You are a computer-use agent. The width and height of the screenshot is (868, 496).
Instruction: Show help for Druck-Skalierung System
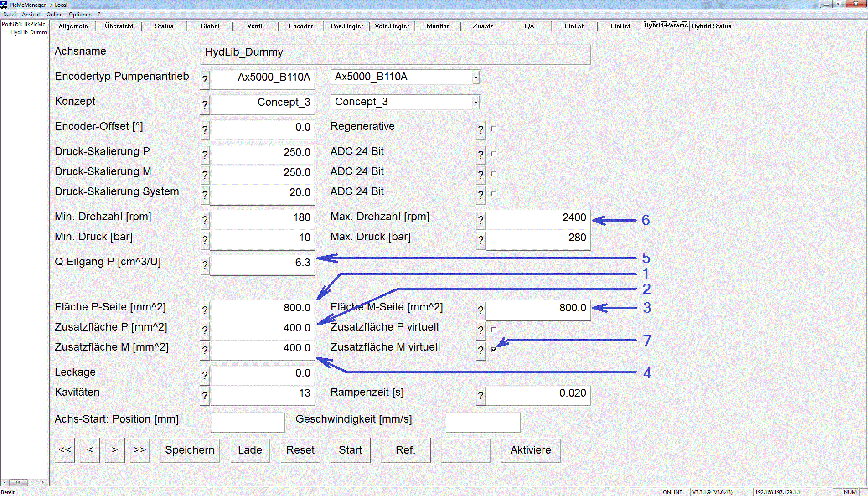[x=205, y=195]
